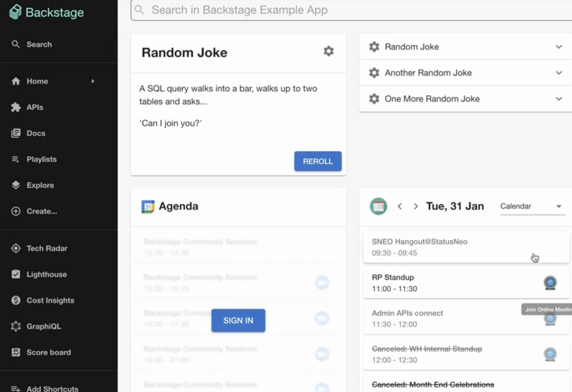Open Cost Insights dollar icon
Image resolution: width=572 pixels, height=392 pixels.
[x=16, y=300]
